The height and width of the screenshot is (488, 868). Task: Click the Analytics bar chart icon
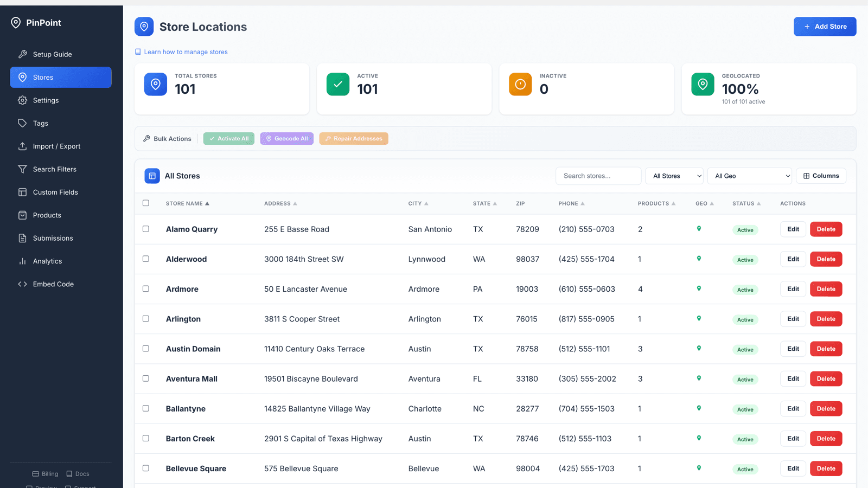22,261
